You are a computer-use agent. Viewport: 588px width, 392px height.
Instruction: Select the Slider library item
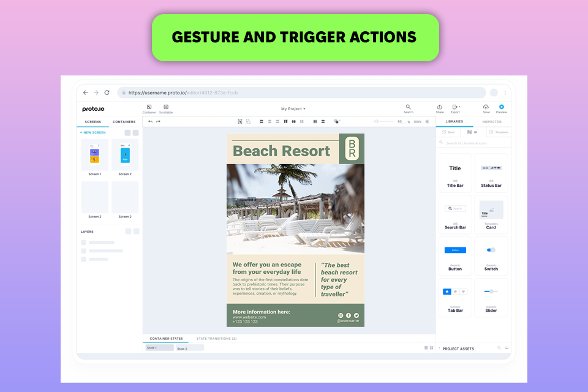click(491, 298)
